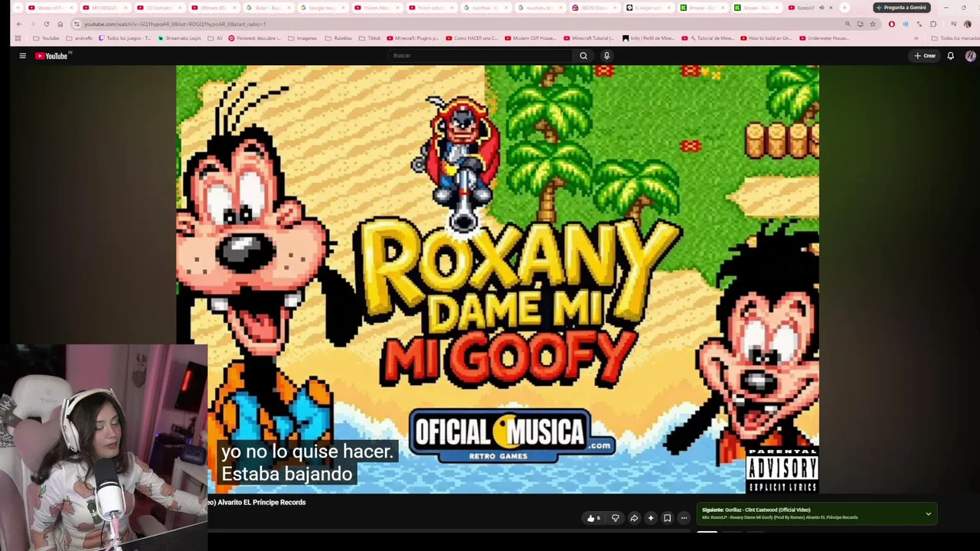Open the Todos los marcadores folder
Screen dimensions: 980x551
[955, 38]
